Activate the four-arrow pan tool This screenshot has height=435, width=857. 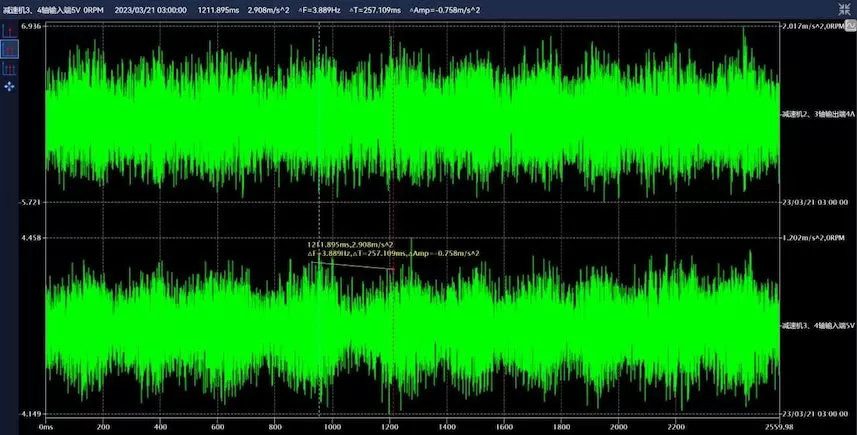(10, 87)
